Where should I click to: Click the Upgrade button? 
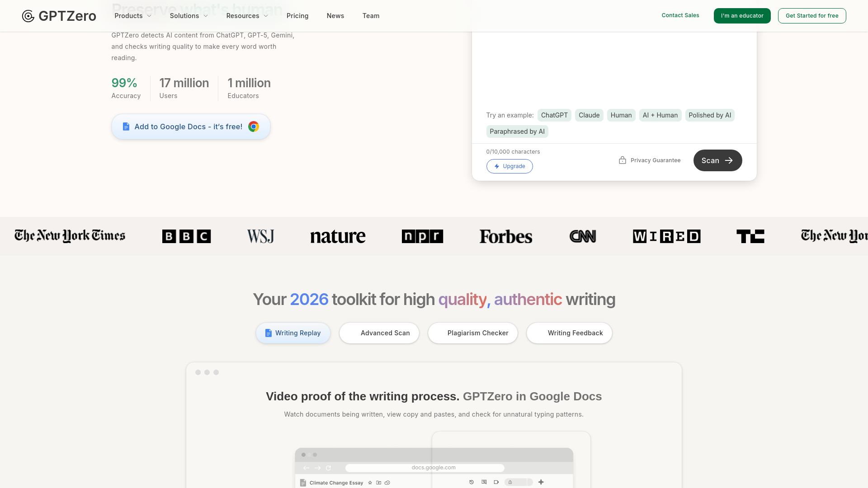click(x=509, y=166)
